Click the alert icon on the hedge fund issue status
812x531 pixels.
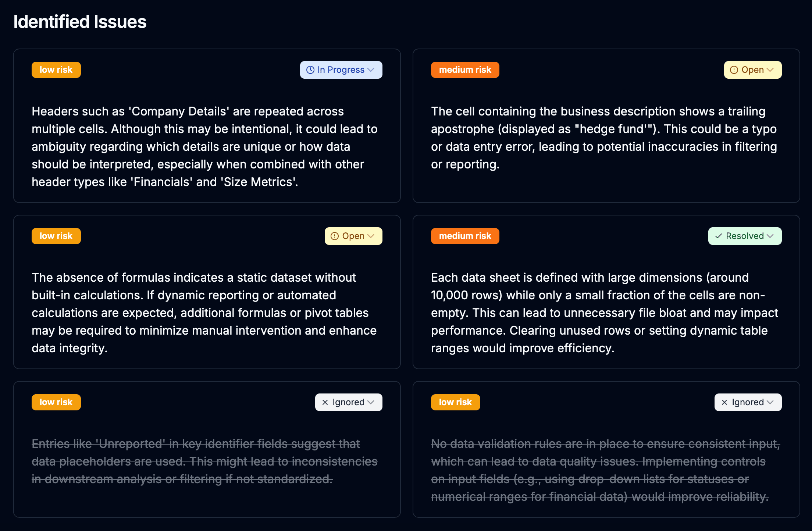(x=734, y=70)
